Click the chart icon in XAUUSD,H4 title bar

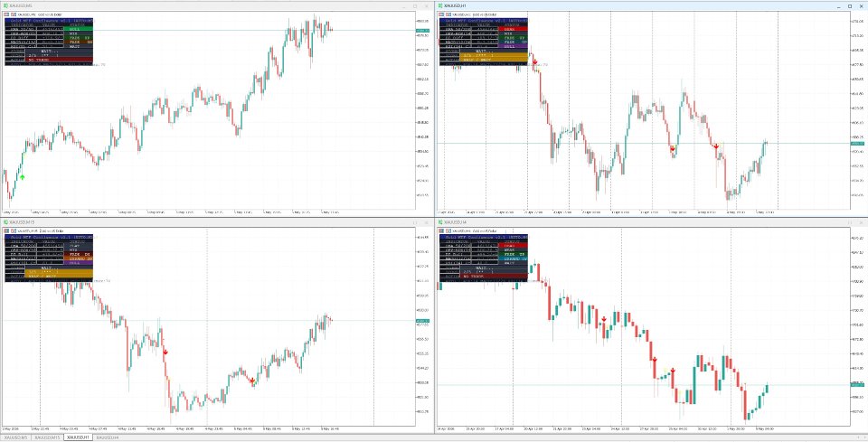440,222
